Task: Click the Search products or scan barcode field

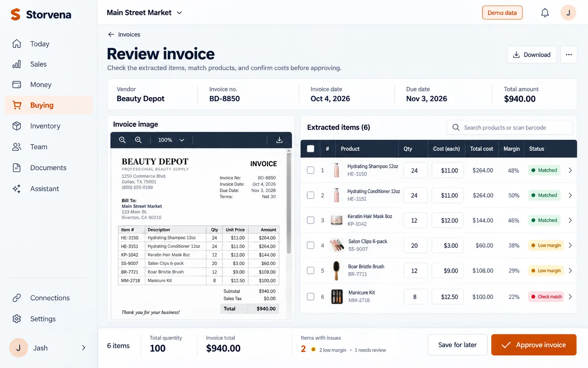Action: click(509, 128)
